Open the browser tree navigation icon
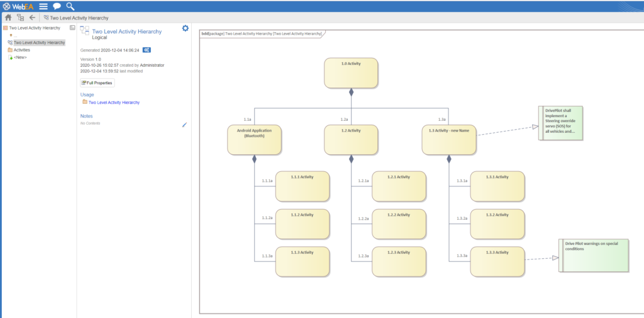The height and width of the screenshot is (318, 644). (x=20, y=18)
